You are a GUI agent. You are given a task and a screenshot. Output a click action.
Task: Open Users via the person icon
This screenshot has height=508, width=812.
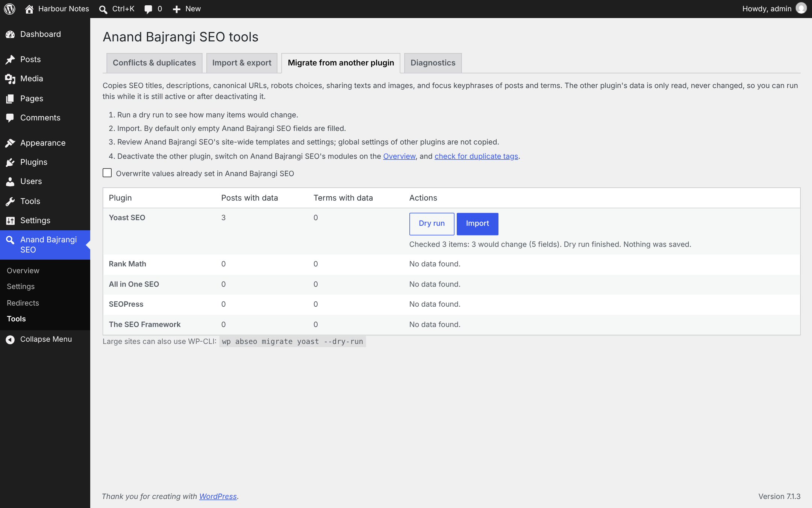point(10,181)
